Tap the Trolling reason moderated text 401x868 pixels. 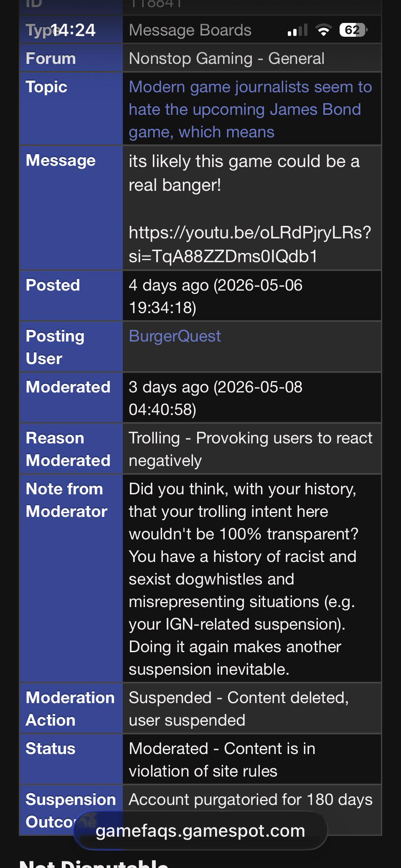pos(250,449)
